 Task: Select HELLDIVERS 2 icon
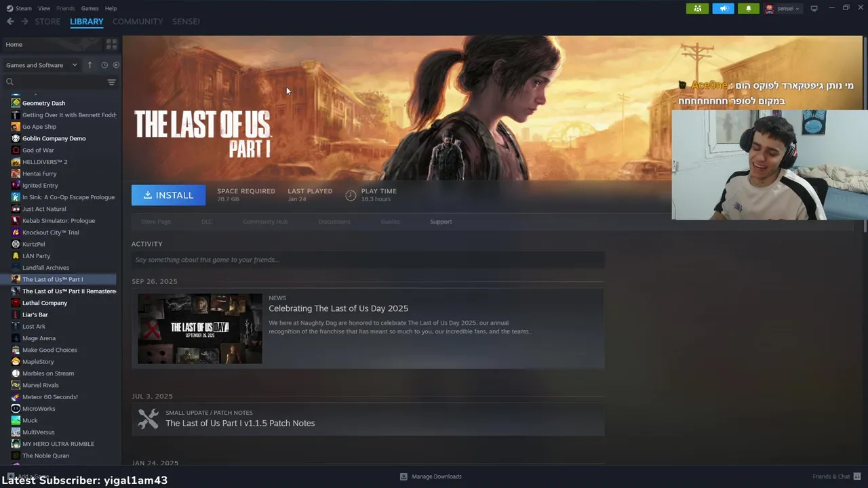point(16,162)
